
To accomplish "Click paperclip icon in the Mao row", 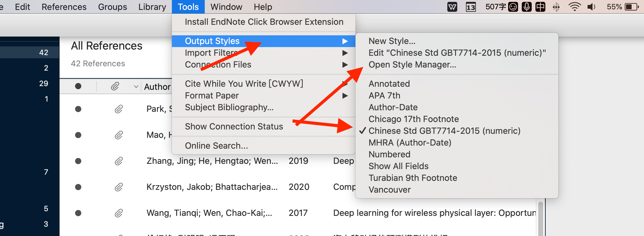I will point(119,135).
